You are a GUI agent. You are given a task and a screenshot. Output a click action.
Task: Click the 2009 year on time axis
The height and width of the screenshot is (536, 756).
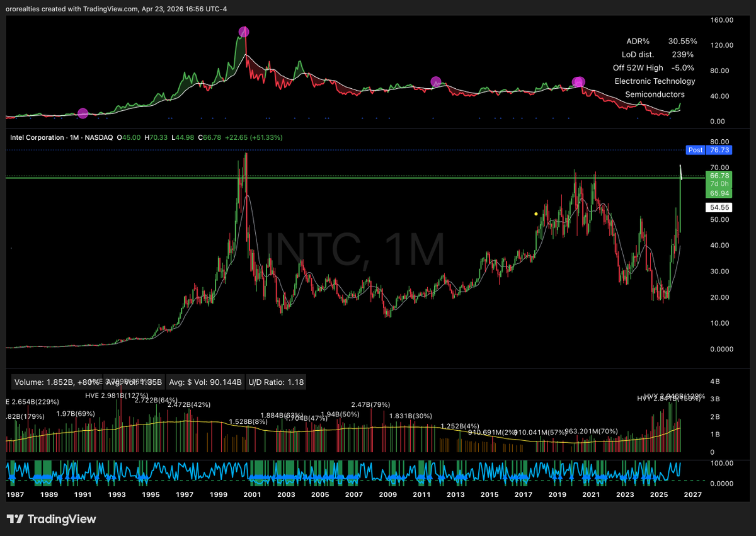pos(387,496)
